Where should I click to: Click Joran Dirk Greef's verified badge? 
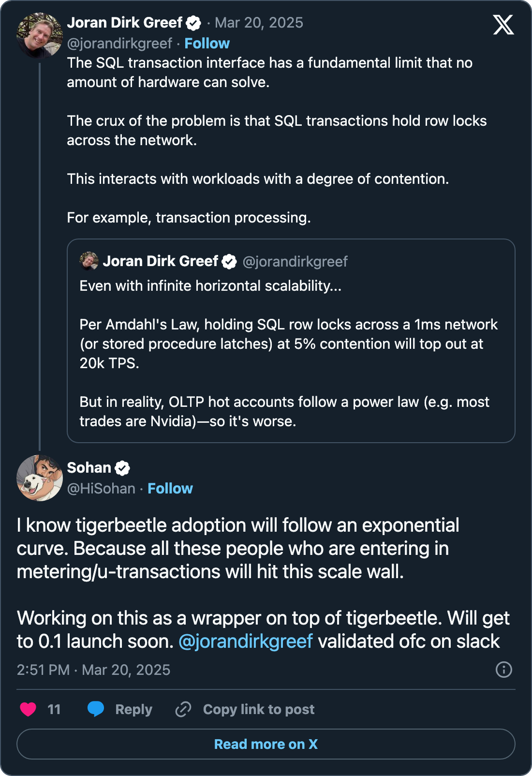194,23
